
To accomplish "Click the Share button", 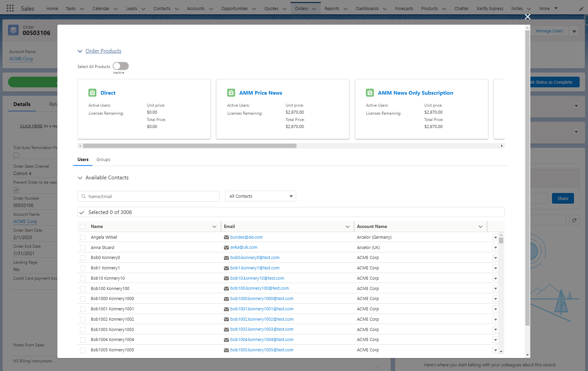I will point(563,198).
